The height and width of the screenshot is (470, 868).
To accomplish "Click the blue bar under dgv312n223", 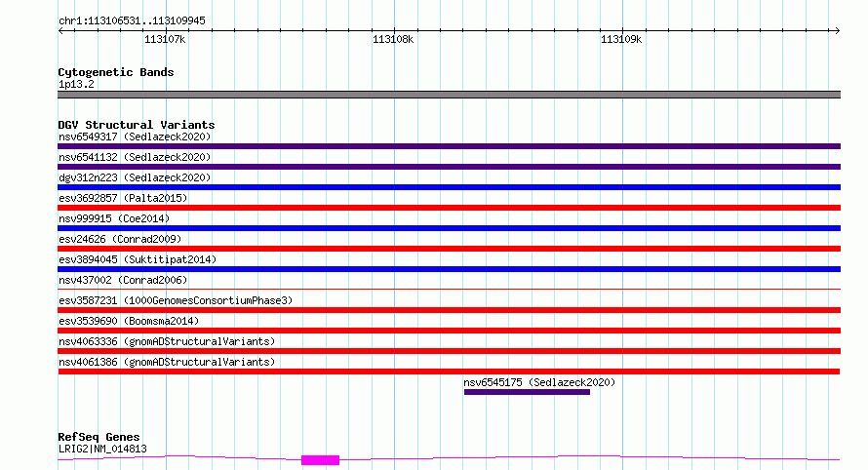I will pos(449,187).
